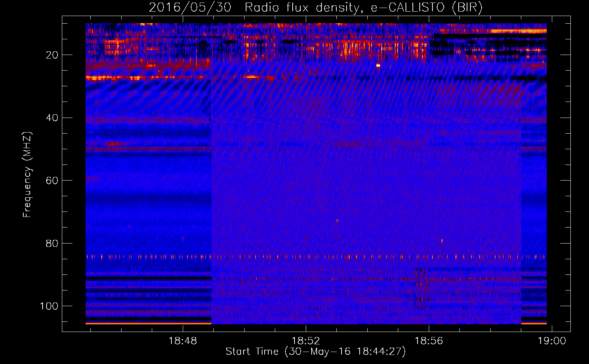Click the 100 MHz frequency tick label
Screen dimensions: 589x364
(x=49, y=306)
